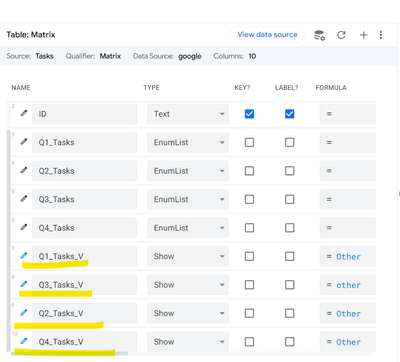
Task: Open the Other formula of Q4_Tasks_V
Action: pyautogui.click(x=348, y=342)
